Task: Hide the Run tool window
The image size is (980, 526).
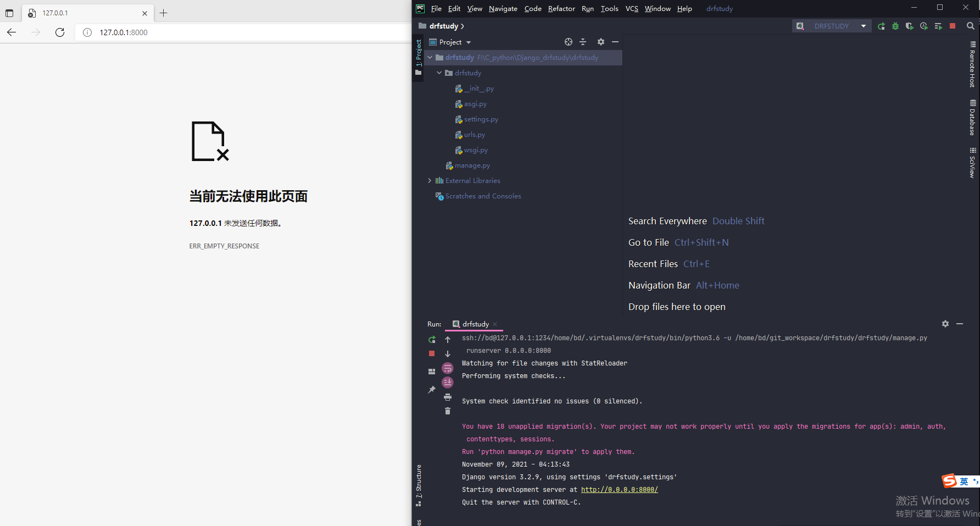Action: [960, 324]
